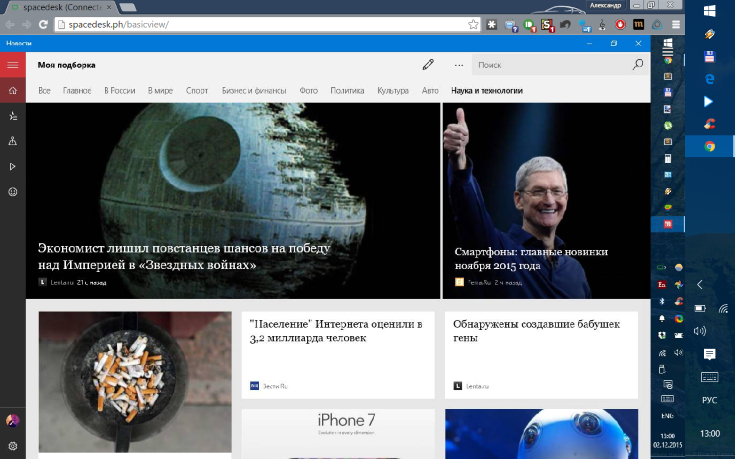Open the video play icon in sidebar
Image resolution: width=735 pixels, height=459 pixels.
click(13, 166)
